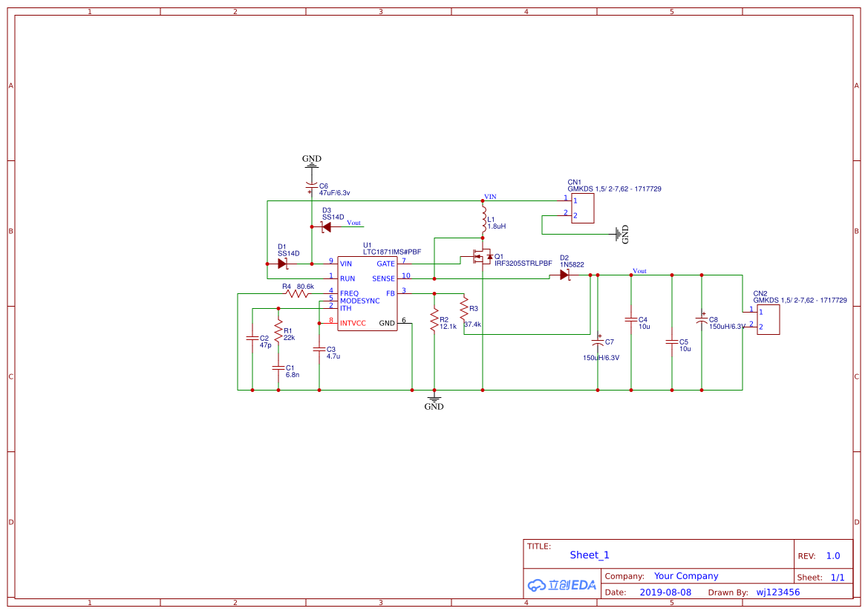The height and width of the screenshot is (614, 868).
Task: Click the Your Company field
Action: coord(686,576)
